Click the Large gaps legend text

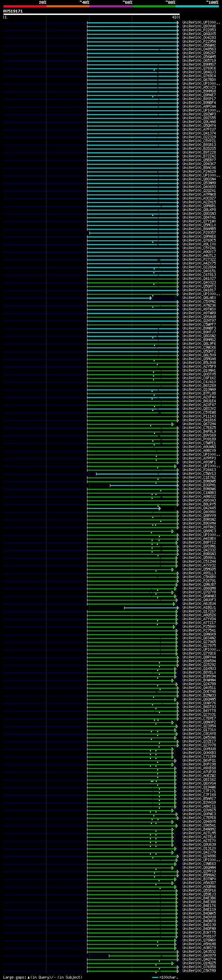[x=43, y=977]
